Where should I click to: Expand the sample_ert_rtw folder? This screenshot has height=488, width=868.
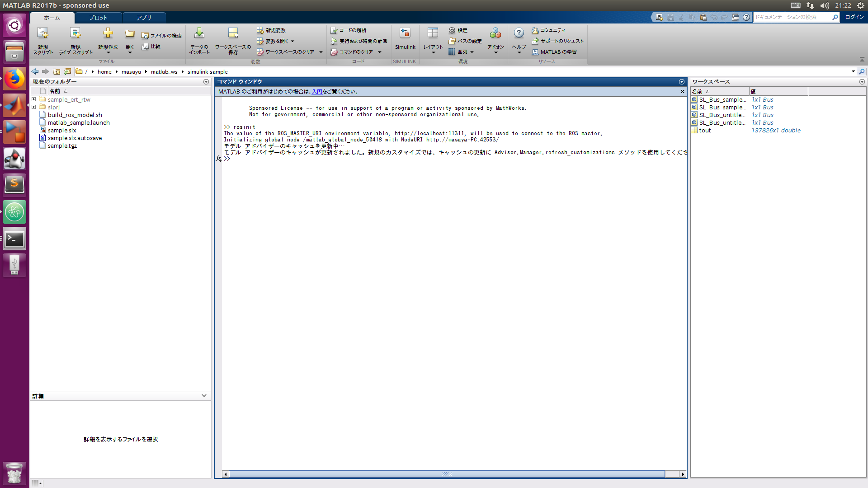click(x=33, y=99)
